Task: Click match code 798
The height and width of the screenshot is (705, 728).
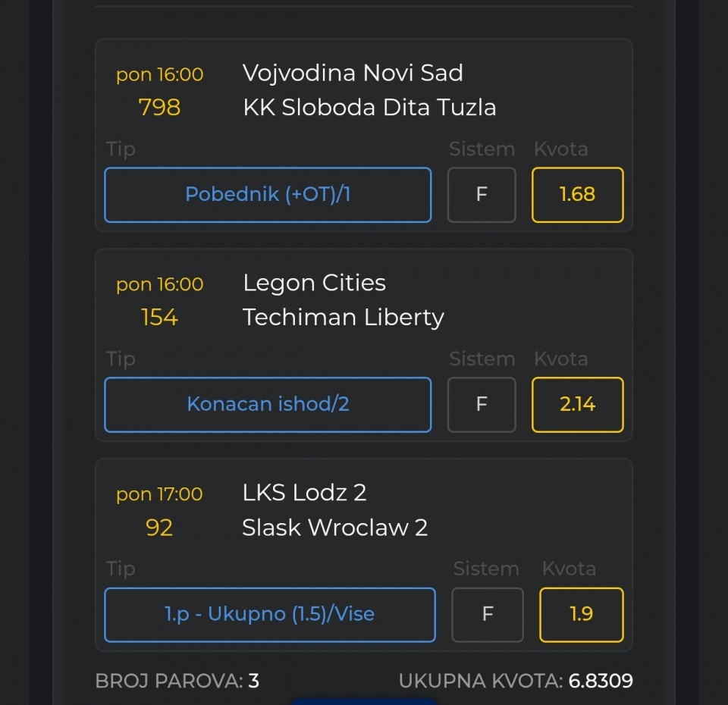Action: [x=159, y=108]
